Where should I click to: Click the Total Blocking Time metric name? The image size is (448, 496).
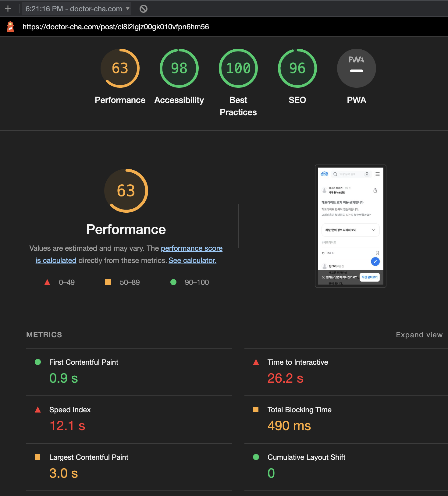[300, 410]
